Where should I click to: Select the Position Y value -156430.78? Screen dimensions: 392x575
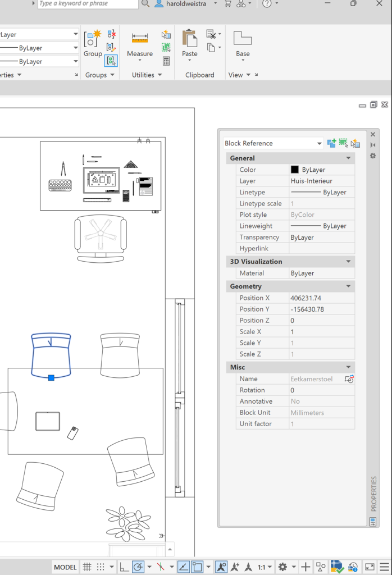pos(307,309)
